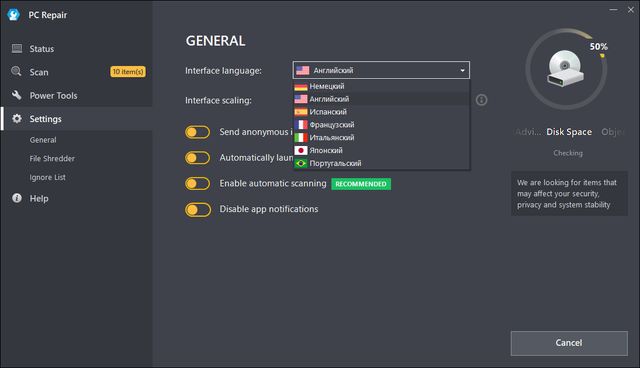
Task: Click the Disk Space drive icon
Action: point(565,68)
